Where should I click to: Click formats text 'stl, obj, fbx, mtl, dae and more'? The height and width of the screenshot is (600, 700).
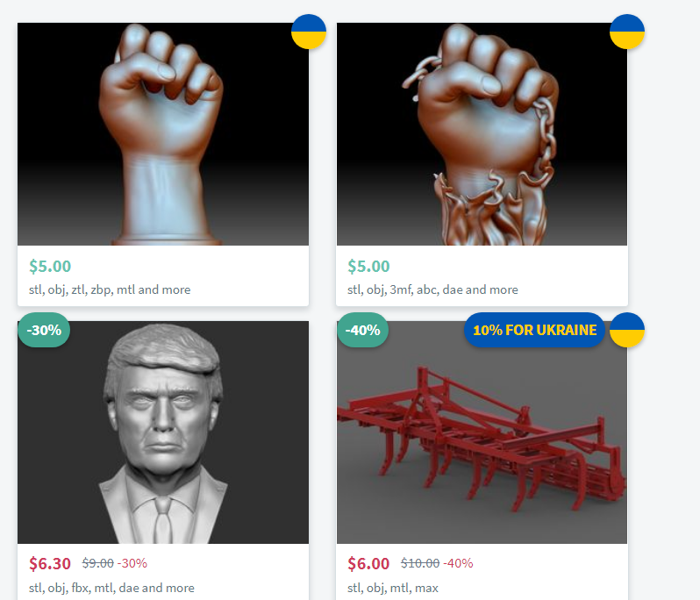click(x=111, y=588)
